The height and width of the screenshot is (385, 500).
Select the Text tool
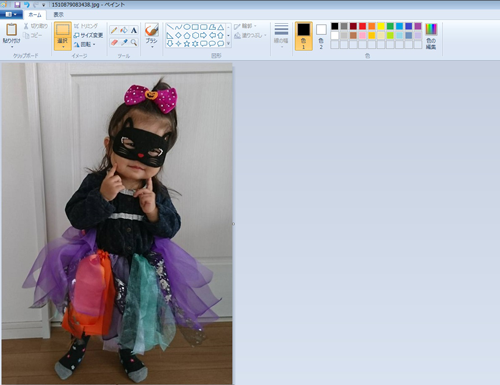tap(134, 30)
